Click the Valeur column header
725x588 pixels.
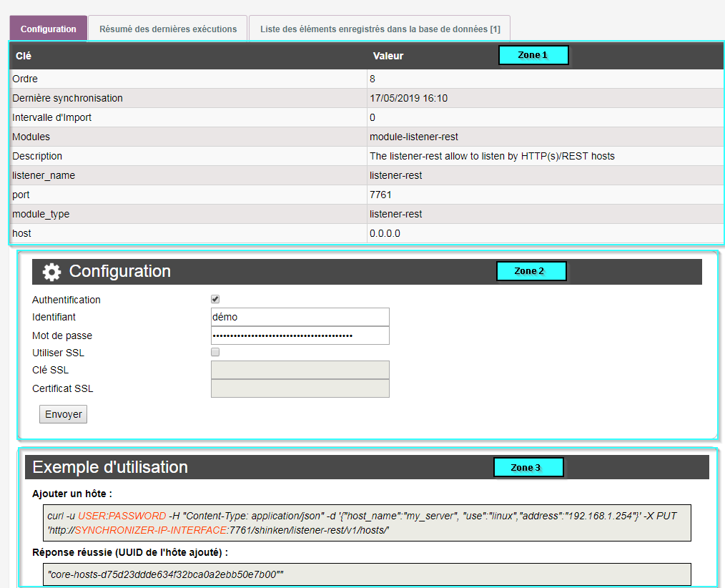[x=388, y=56]
